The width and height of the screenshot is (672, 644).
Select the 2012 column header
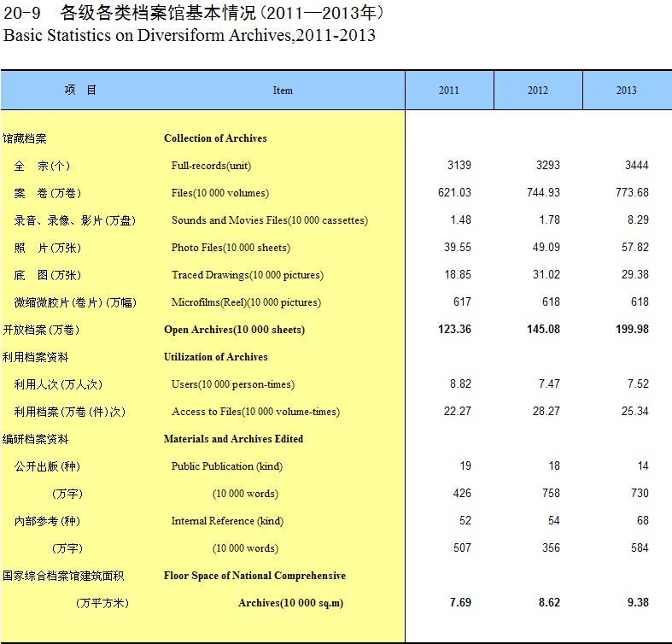(x=538, y=91)
